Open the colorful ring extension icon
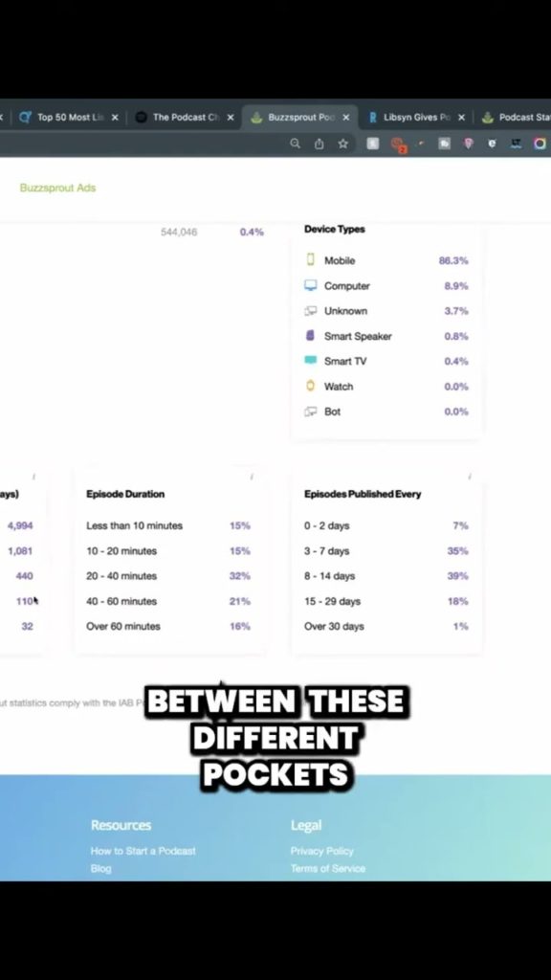This screenshot has width=551, height=980. 540,144
